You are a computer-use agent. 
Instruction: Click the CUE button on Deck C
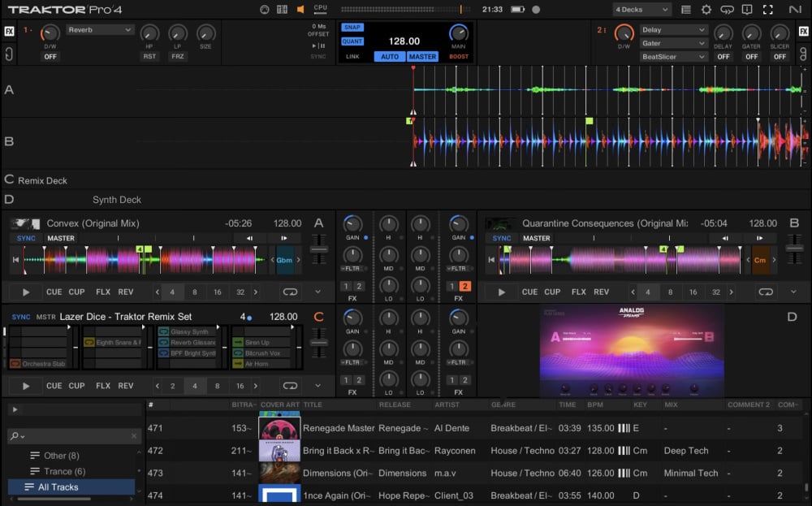[x=54, y=386]
